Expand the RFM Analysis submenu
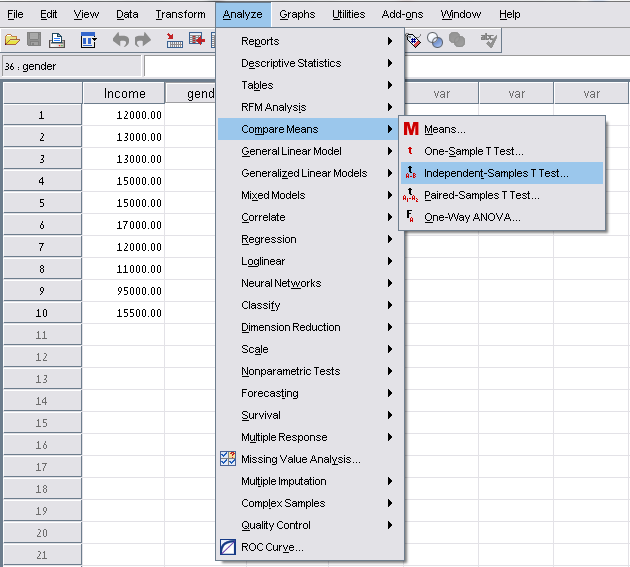Viewport: 630px width, 567px height. tap(308, 107)
